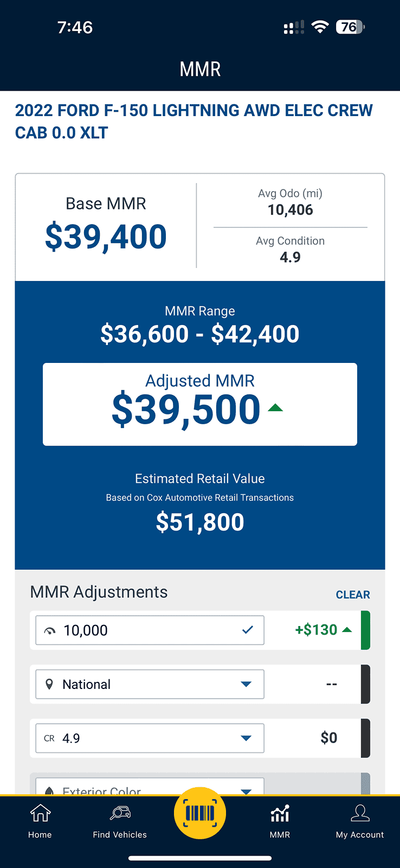Open Find Vehicles car search icon

[120, 814]
